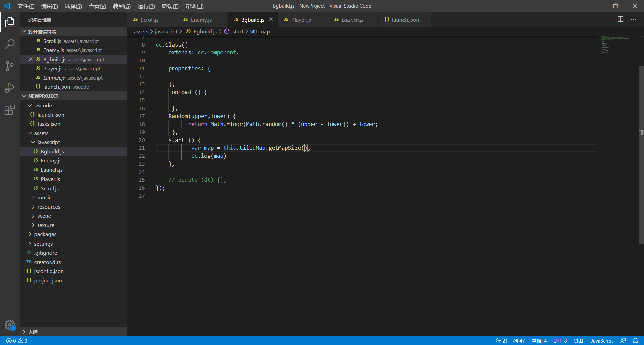Open the Manage gear settings icon
Screen dimensions: 644x345
point(10,324)
